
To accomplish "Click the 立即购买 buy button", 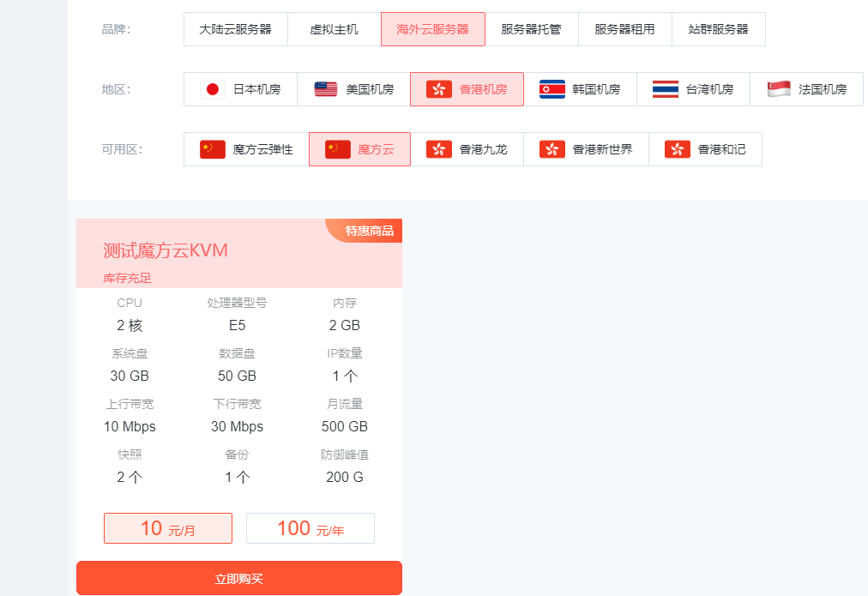I will click(x=239, y=578).
